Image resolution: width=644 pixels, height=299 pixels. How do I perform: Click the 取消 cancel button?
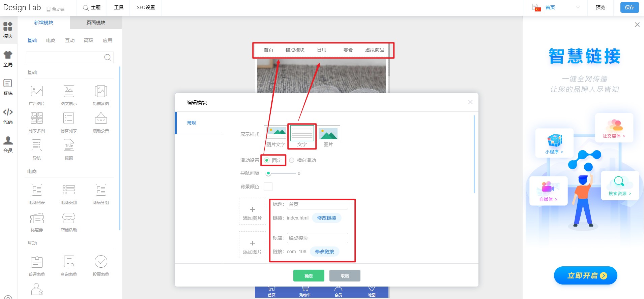click(x=345, y=276)
